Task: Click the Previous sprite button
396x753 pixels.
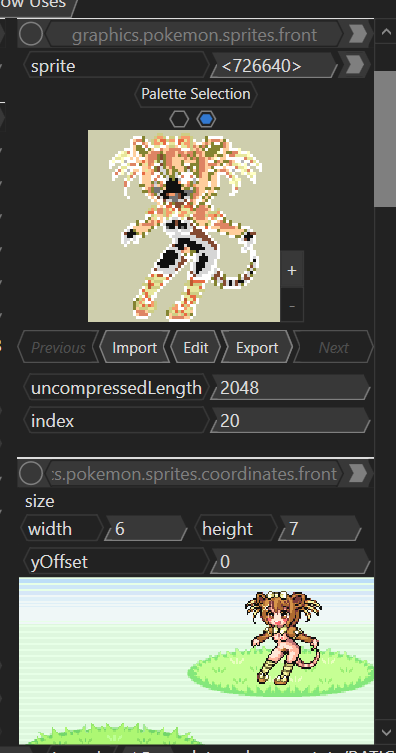Action: pos(58,347)
